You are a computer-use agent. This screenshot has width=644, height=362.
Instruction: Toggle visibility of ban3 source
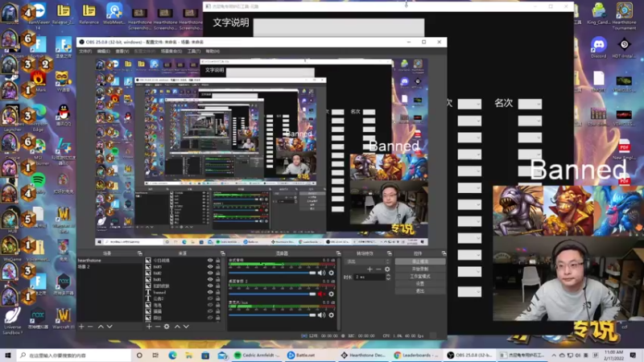(210, 267)
